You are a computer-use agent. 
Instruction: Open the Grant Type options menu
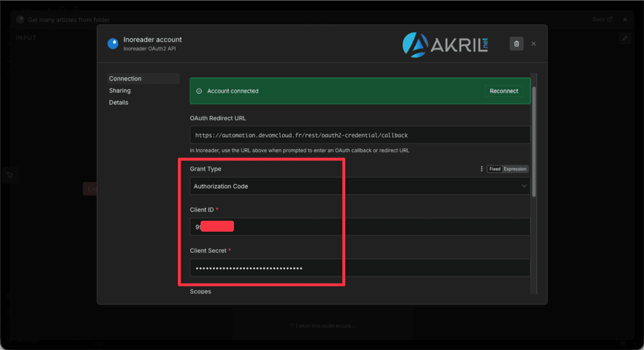[x=481, y=169]
